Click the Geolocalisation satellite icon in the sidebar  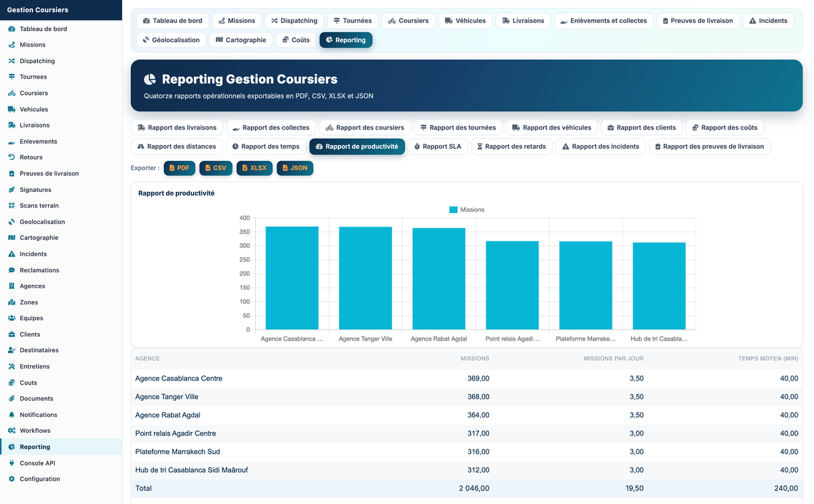[x=12, y=222]
